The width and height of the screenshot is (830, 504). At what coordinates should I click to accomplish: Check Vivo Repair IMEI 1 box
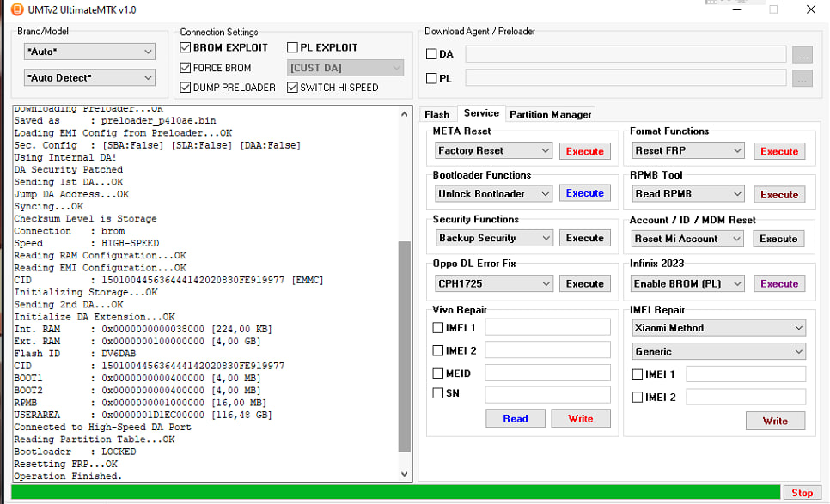pos(437,328)
